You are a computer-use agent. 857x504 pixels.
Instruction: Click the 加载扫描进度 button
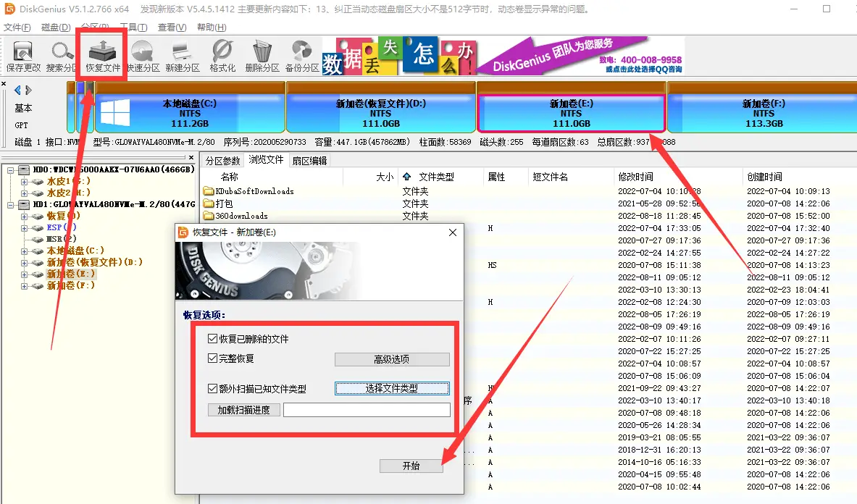pyautogui.click(x=243, y=410)
